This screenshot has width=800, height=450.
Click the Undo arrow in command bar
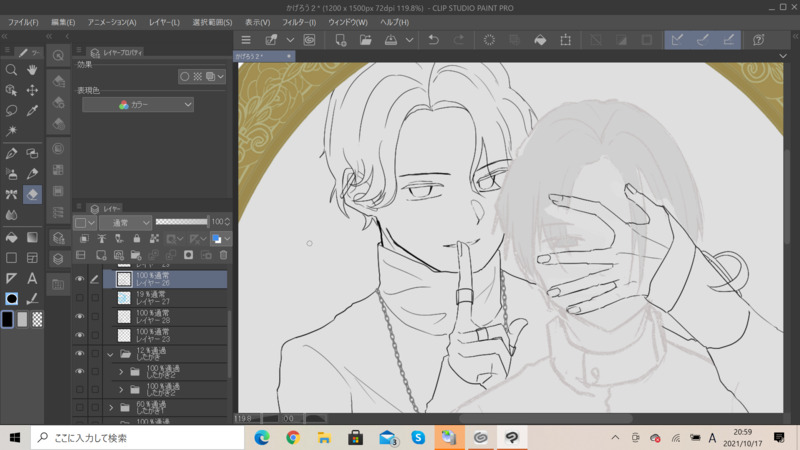[433, 40]
